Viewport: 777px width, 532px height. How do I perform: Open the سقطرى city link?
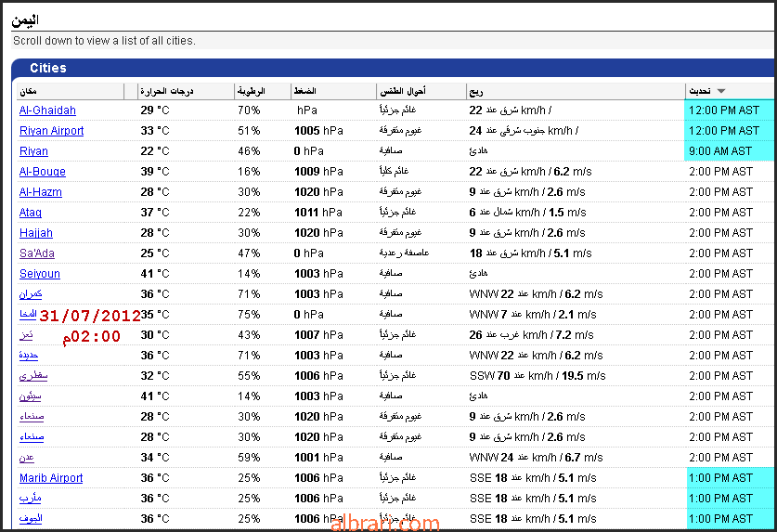(33, 375)
